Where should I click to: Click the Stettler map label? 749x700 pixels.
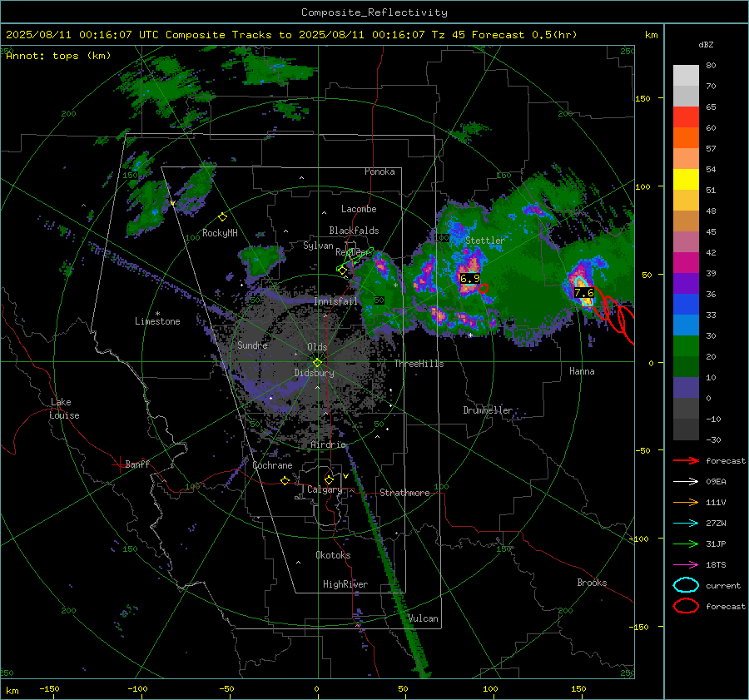[x=485, y=241]
